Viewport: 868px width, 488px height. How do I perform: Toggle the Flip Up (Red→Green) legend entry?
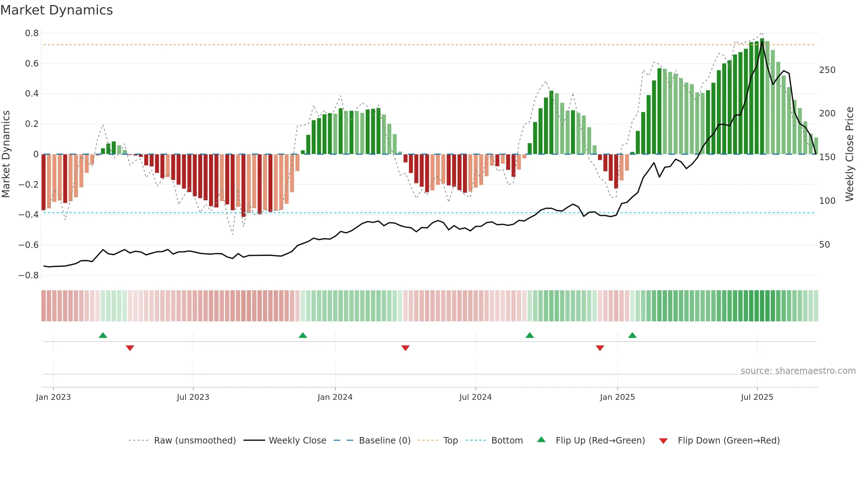pyautogui.click(x=591, y=440)
